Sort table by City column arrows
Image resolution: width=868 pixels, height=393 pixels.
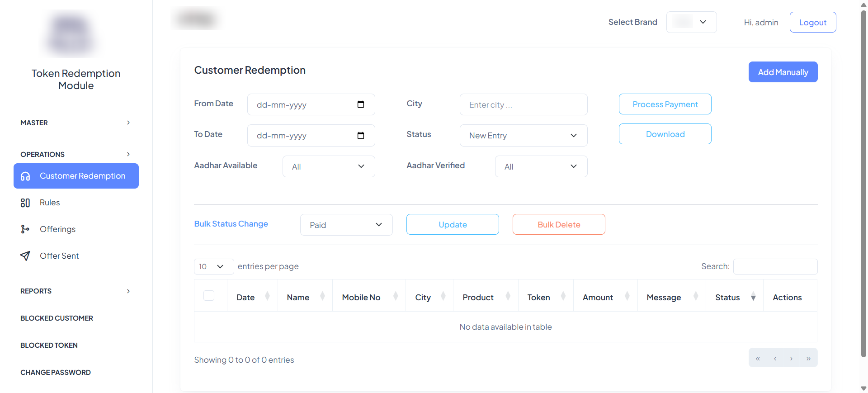443,296
